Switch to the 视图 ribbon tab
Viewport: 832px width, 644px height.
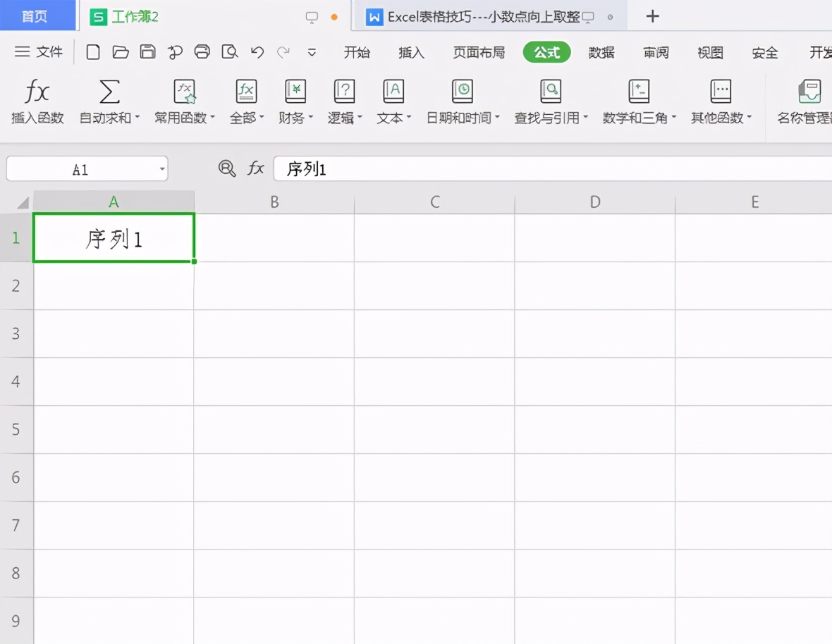[711, 52]
